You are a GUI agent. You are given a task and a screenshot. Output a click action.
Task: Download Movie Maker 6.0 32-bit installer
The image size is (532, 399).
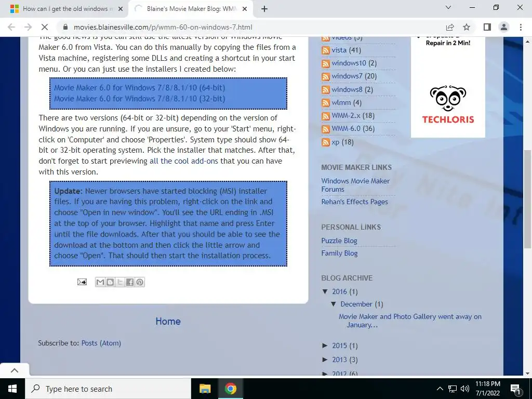click(139, 98)
